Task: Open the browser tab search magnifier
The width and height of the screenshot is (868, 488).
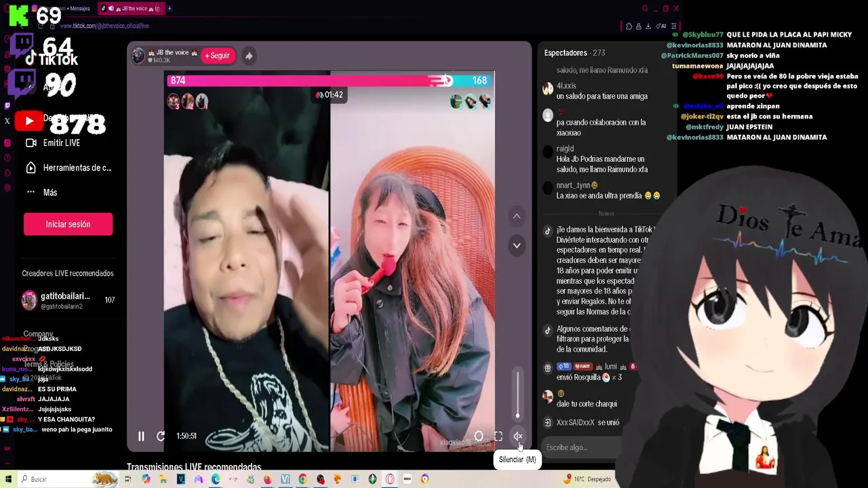Action: (x=645, y=9)
